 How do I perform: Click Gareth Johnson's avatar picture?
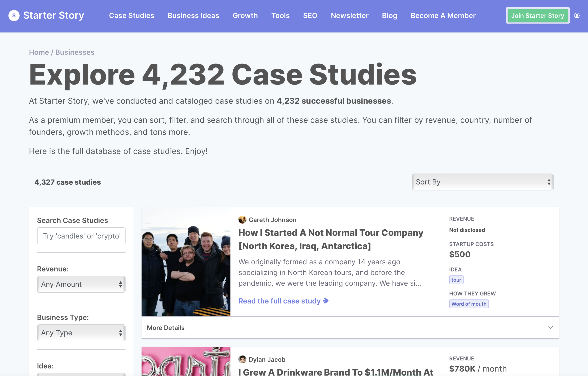tap(242, 220)
